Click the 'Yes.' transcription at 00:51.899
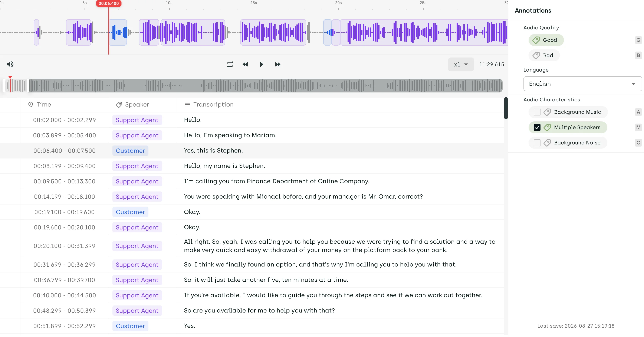The image size is (644, 337). [190, 326]
